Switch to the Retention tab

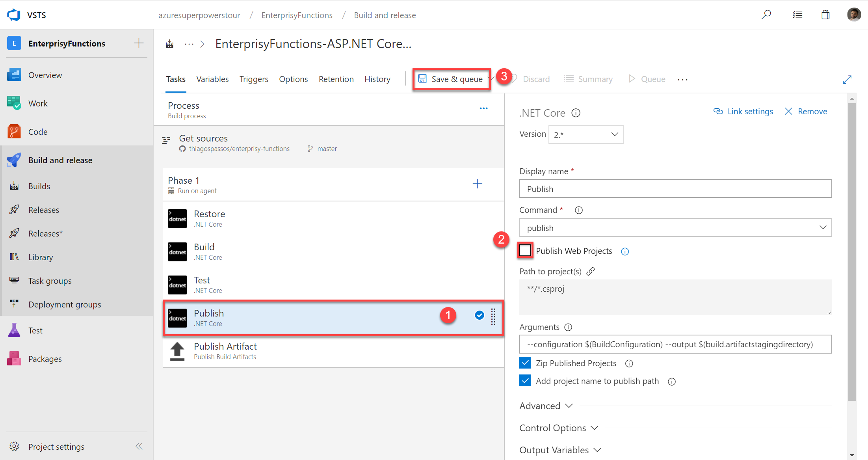coord(336,79)
